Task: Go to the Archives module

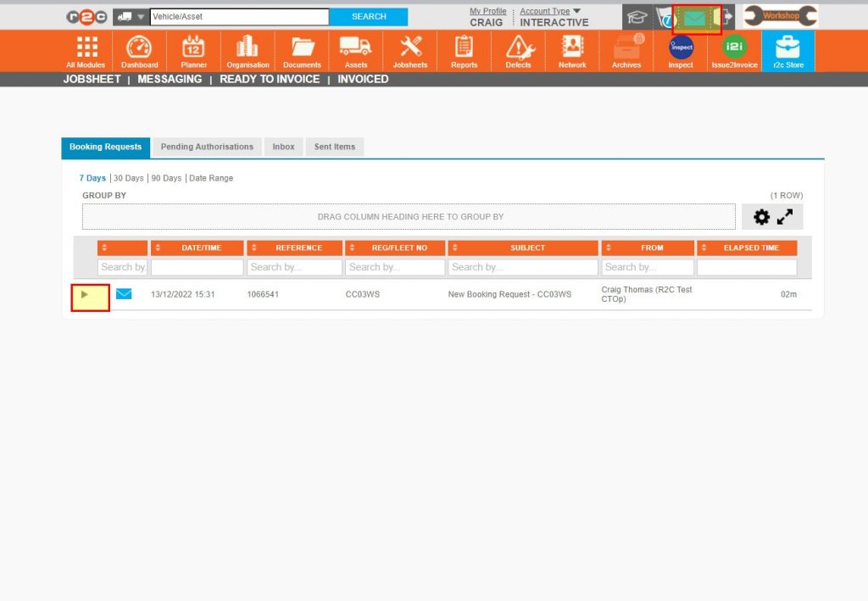Action: coord(626,49)
